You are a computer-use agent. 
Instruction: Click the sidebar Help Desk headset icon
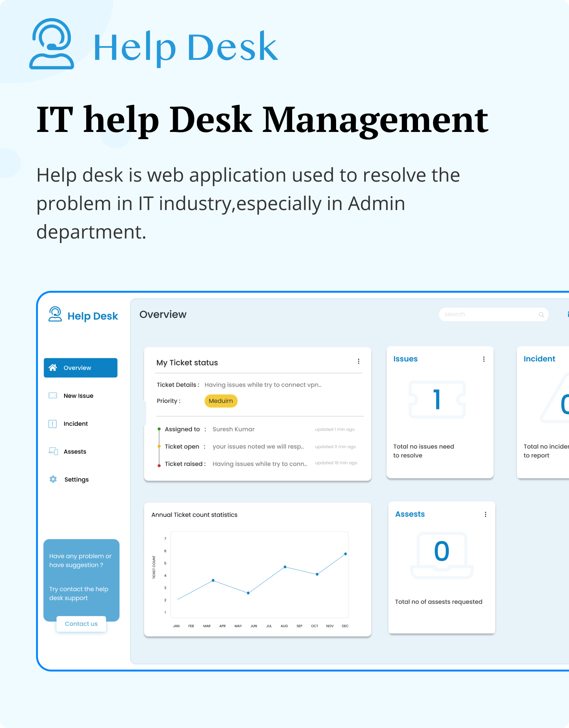55,314
